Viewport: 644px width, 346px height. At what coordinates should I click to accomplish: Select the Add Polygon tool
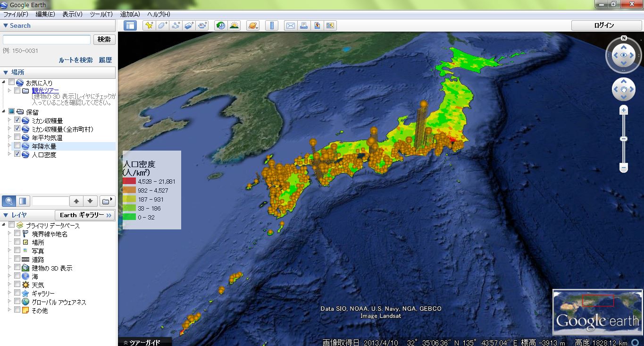click(162, 25)
